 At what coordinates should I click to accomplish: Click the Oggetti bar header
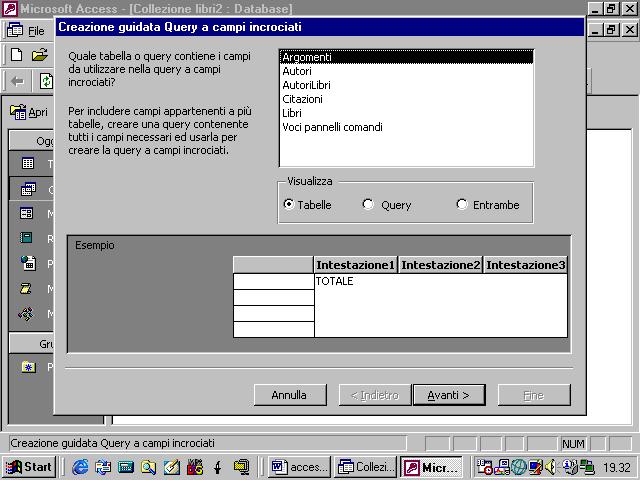click(x=31, y=141)
